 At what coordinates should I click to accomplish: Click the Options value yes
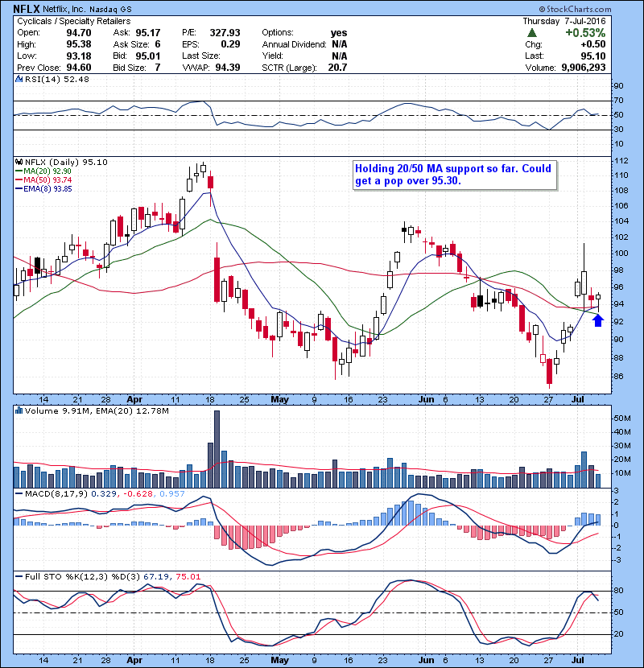coord(339,33)
